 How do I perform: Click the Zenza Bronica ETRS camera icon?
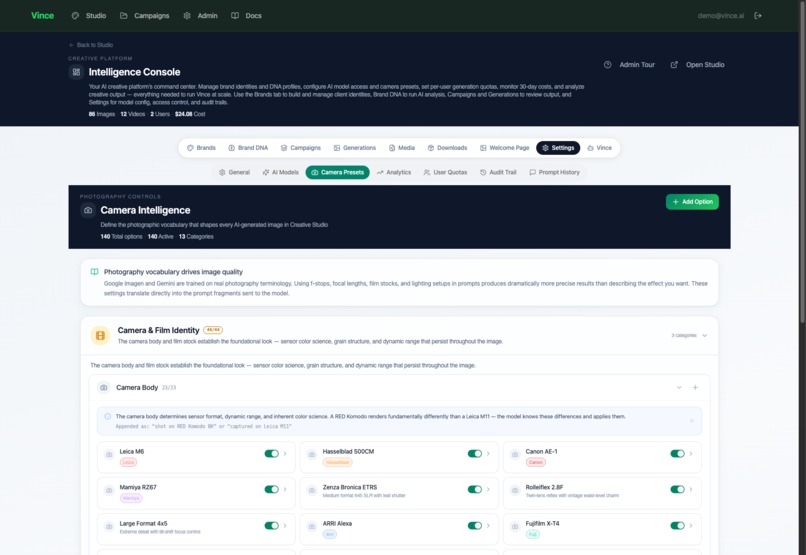(x=312, y=491)
